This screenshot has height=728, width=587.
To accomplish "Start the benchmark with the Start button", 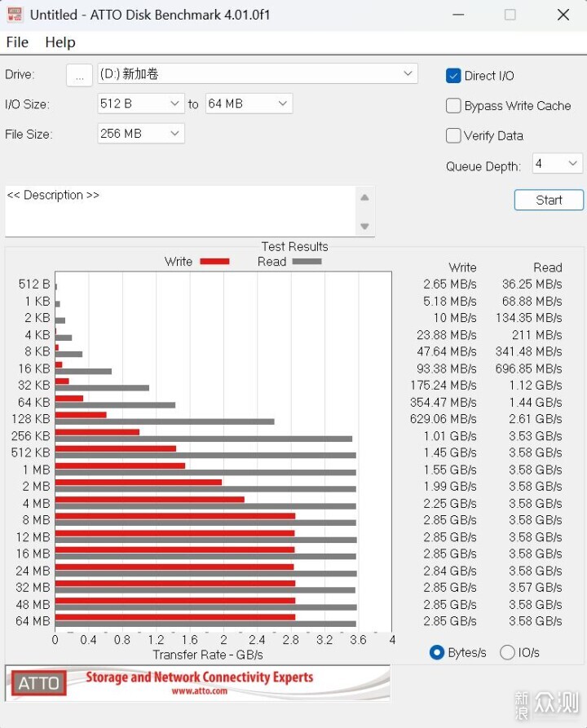I will tap(549, 200).
